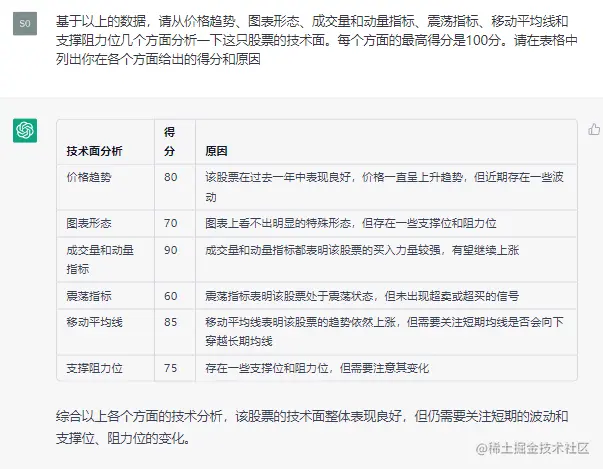Click the reason starting '图表上看不出明显'
Viewport: 603px width, 469px height.
click(351, 223)
